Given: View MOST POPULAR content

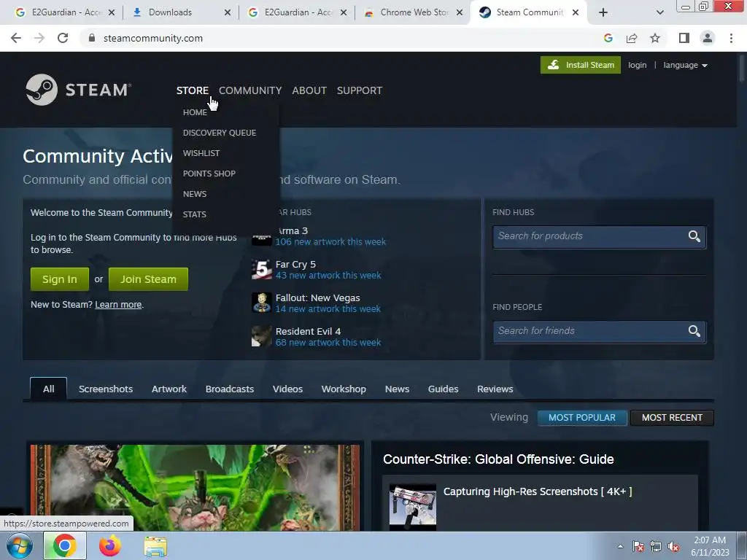Looking at the screenshot, I should [581, 418].
